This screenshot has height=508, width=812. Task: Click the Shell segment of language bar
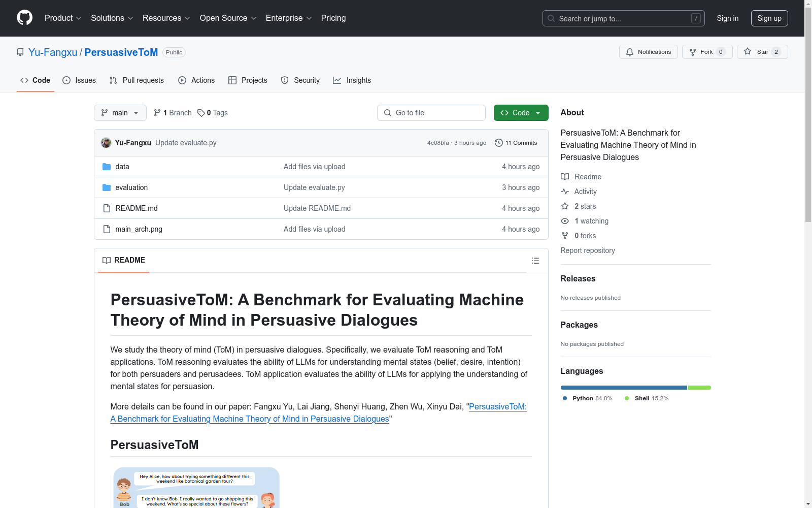pos(699,388)
